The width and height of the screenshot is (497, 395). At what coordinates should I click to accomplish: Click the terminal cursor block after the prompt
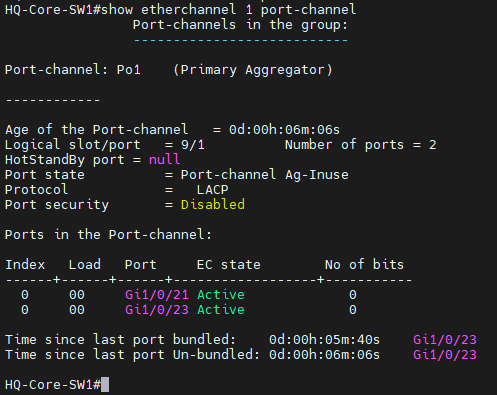pos(105,384)
